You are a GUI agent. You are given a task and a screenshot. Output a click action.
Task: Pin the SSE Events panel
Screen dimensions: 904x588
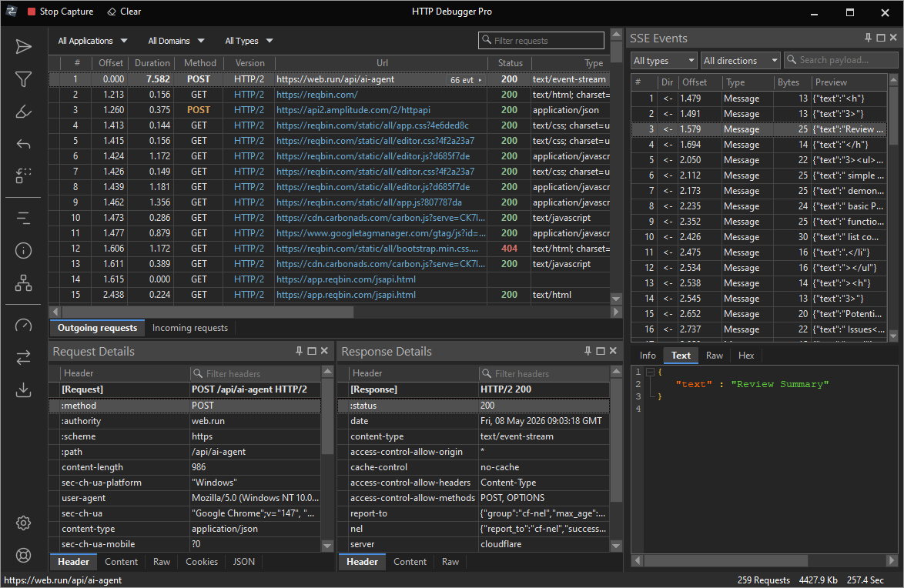click(868, 38)
